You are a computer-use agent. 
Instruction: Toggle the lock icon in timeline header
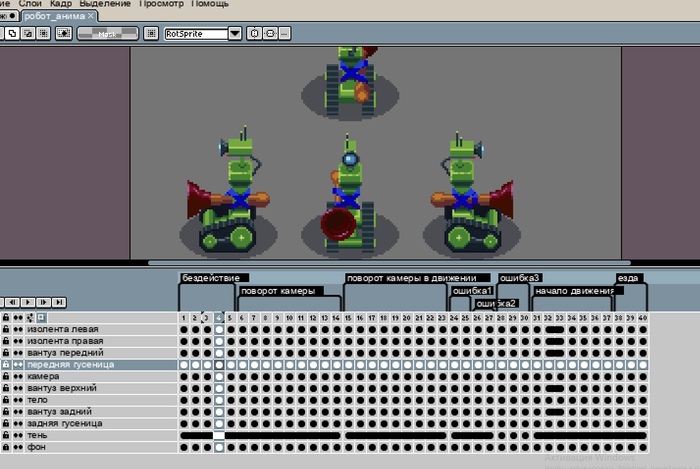coord(6,317)
